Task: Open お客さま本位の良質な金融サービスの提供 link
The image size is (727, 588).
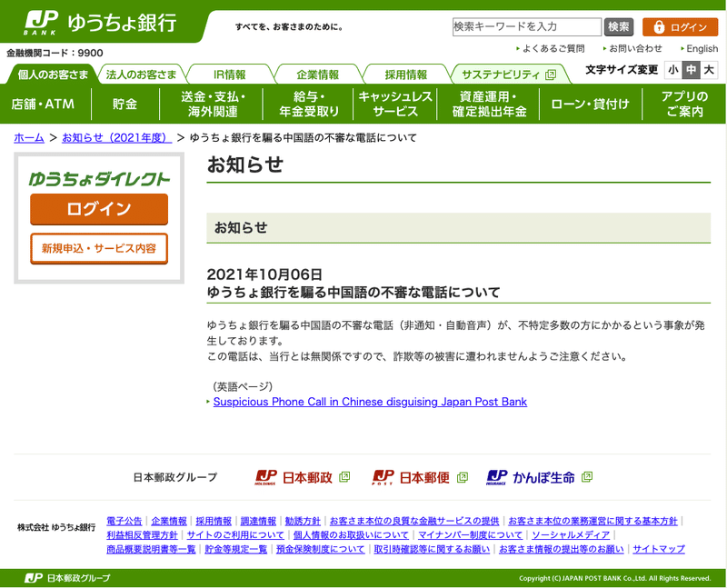Action: [x=414, y=521]
